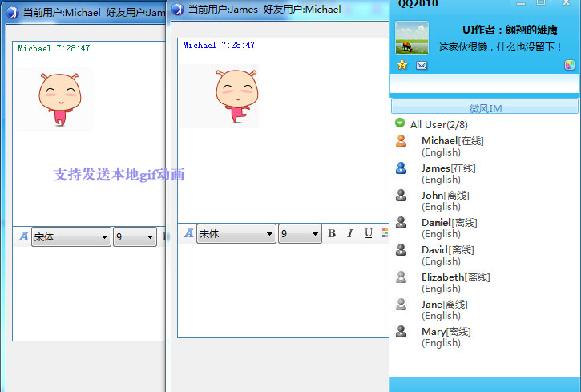Toggle Italic formatting in James chat window
Image resolution: width=581 pixels, height=392 pixels.
349,233
